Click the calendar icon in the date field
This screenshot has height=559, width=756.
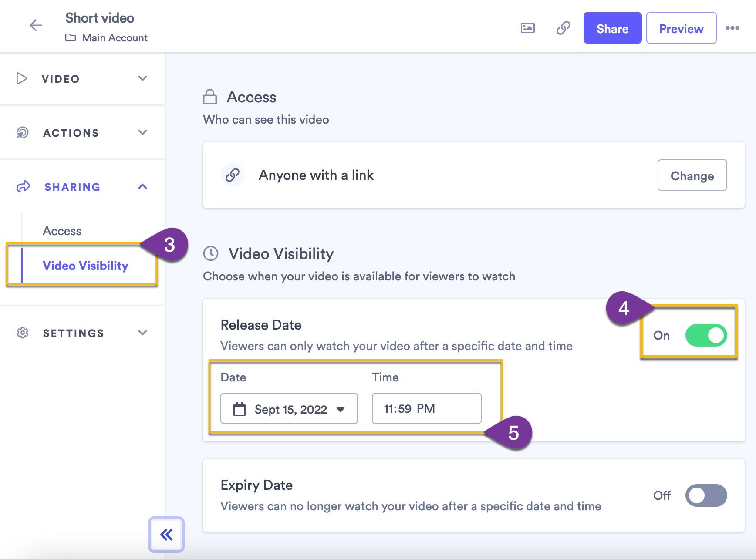click(240, 409)
